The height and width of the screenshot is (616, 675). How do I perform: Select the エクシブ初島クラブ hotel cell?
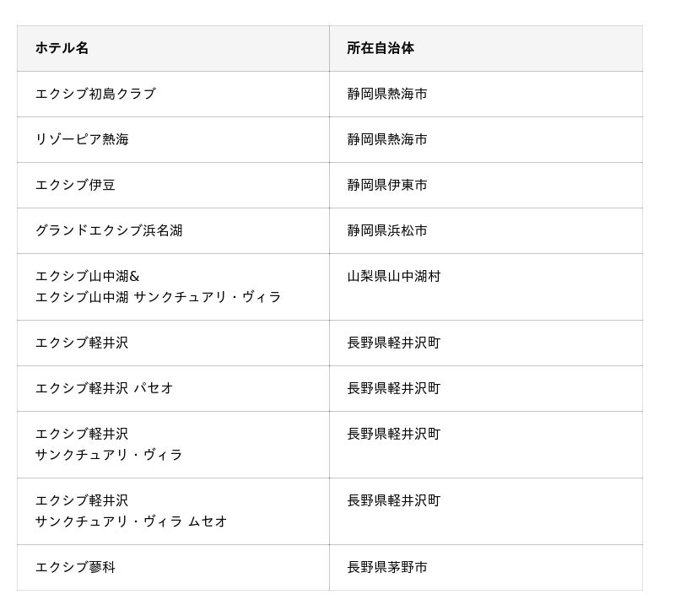(x=95, y=94)
